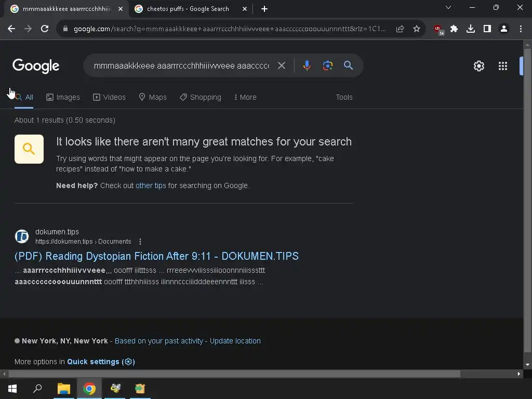Switch to Maps results
The height and width of the screenshot is (399, 532).
click(x=153, y=97)
